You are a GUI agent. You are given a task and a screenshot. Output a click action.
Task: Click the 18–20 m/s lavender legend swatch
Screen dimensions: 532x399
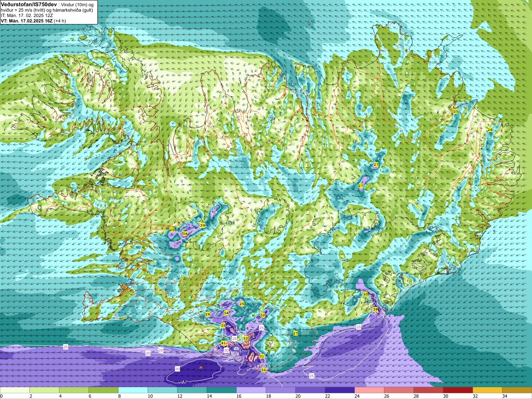tap(281, 390)
